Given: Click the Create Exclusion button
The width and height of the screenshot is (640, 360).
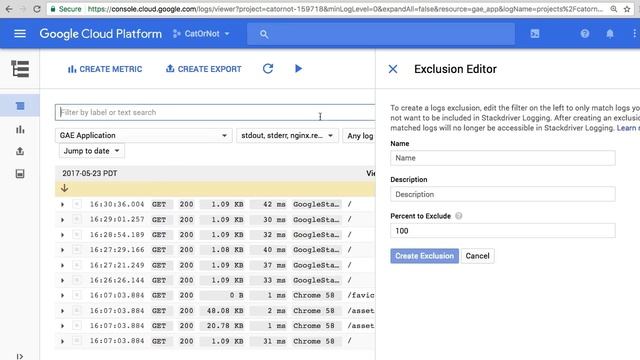Looking at the screenshot, I should (x=424, y=256).
